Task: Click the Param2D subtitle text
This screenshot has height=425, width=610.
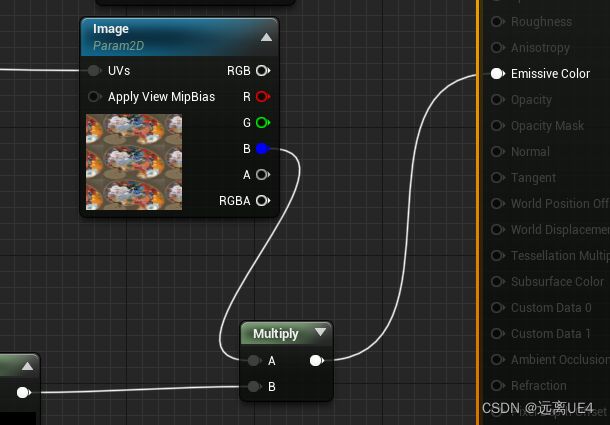Action: click(x=118, y=46)
